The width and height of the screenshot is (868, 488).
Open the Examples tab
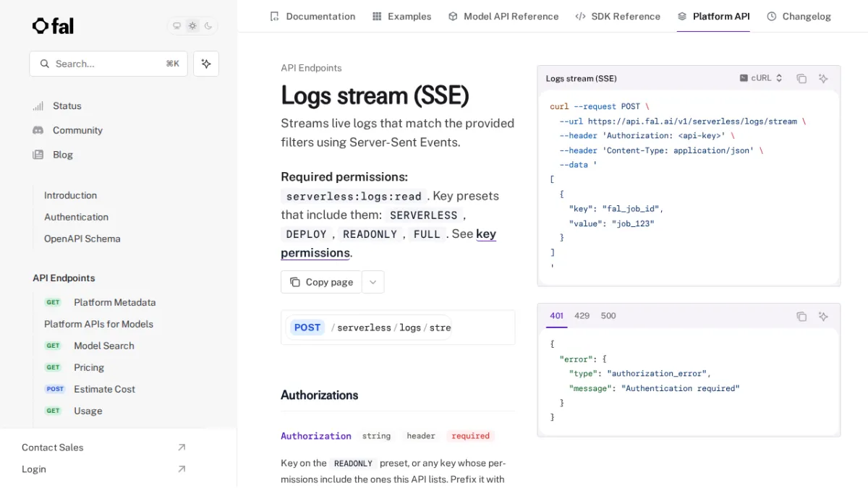coord(401,16)
